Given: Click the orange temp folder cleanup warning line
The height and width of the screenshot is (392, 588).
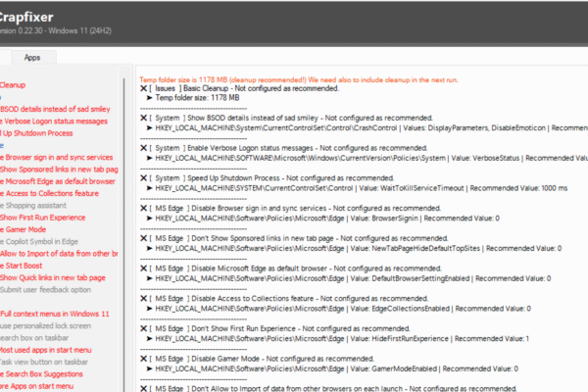Looking at the screenshot, I should coord(299,79).
